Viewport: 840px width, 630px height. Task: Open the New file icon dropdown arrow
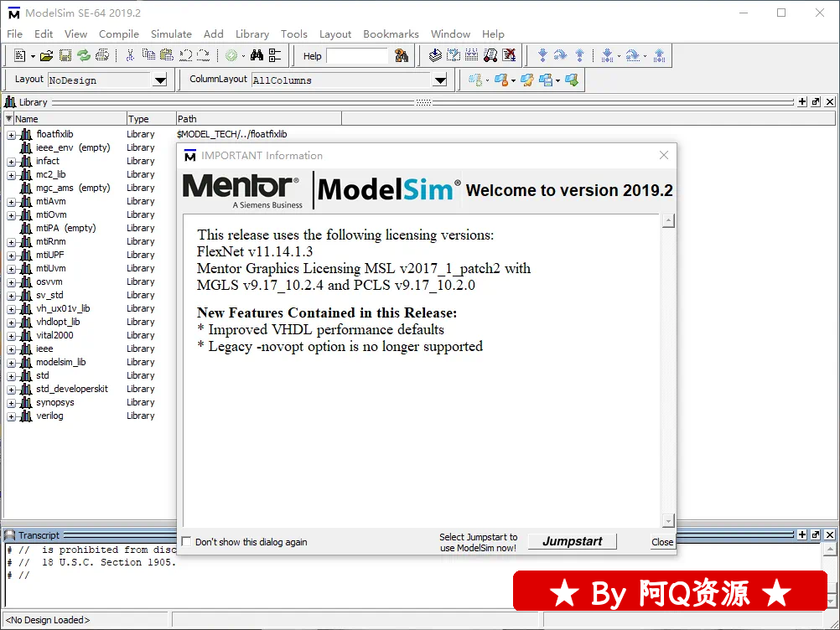33,56
